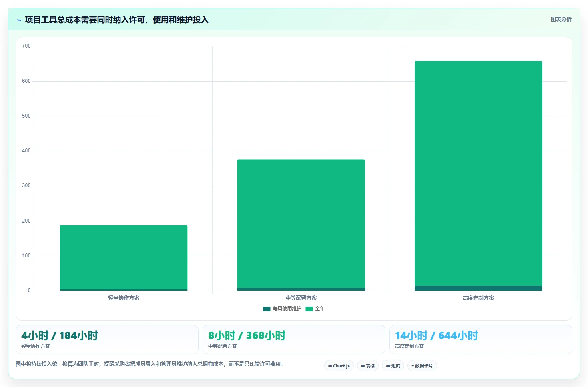Click the 表格 chip
Viewport: 588px width, 387px height.
point(368,366)
